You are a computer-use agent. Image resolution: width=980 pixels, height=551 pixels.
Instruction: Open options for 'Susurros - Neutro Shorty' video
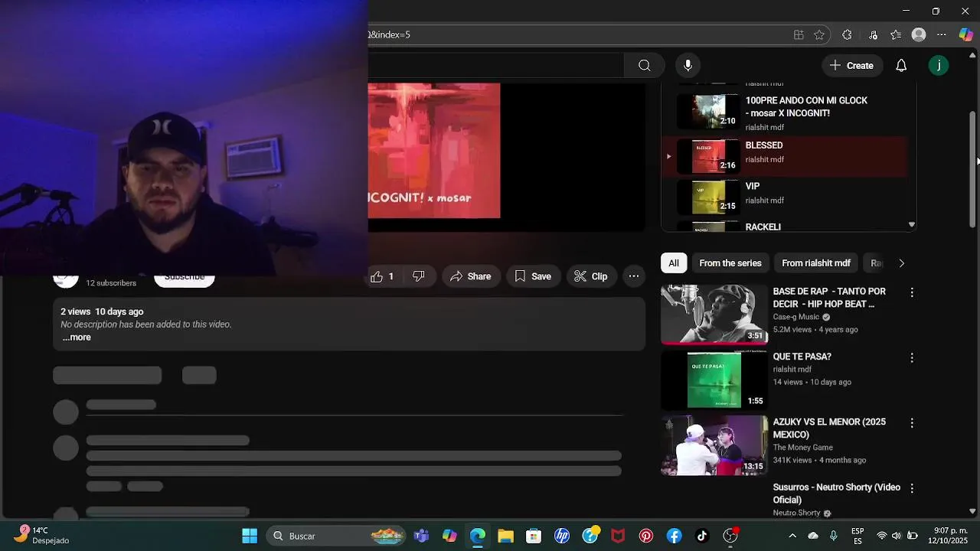912,487
